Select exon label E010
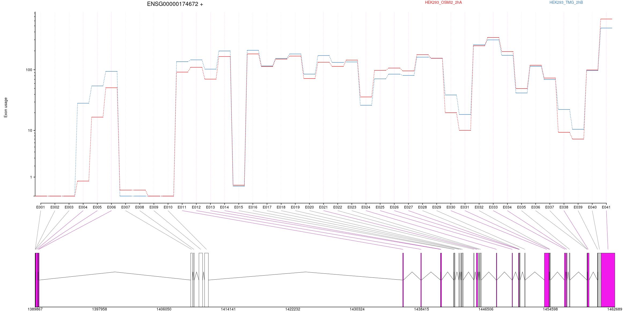The image size is (644, 322). [168, 207]
